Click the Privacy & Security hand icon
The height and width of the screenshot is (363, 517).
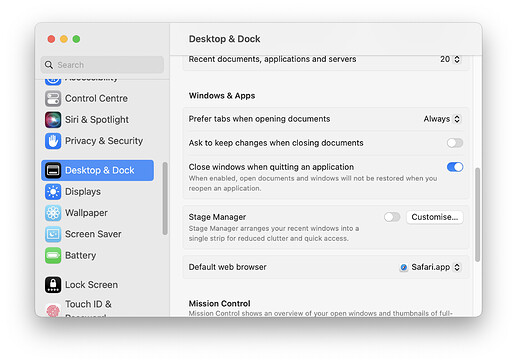click(x=53, y=141)
